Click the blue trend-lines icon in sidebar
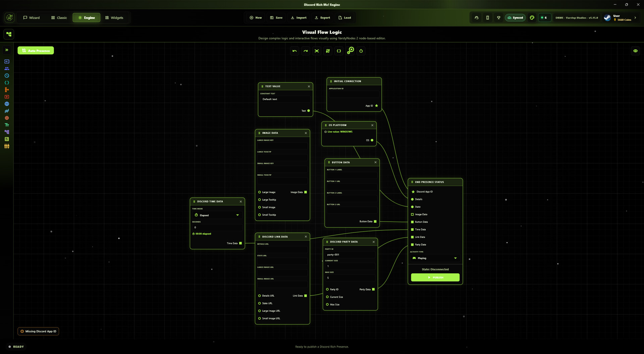Screen dimensions: 644x354 (x=7, y=111)
